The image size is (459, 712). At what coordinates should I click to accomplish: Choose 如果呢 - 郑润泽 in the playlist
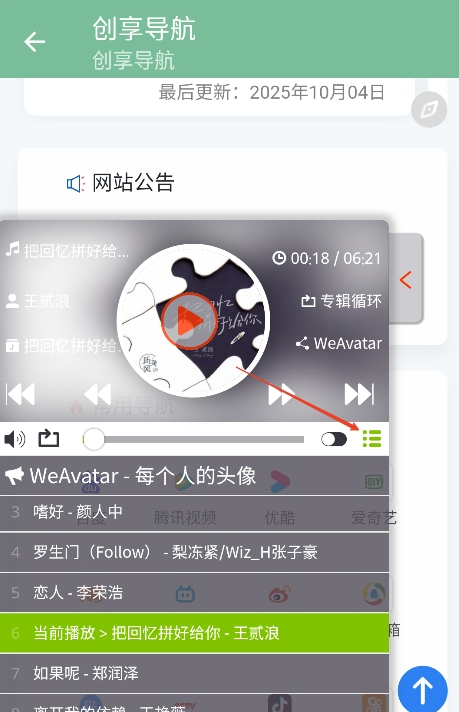click(194, 673)
